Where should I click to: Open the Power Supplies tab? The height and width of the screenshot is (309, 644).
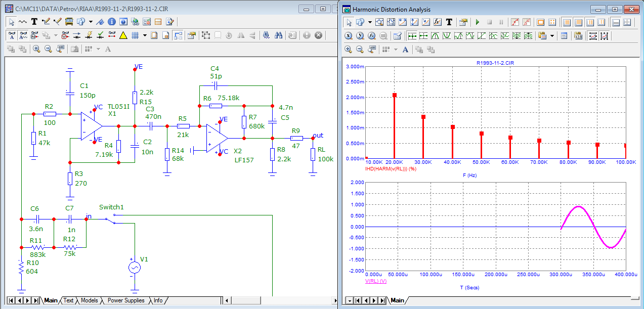pyautogui.click(x=125, y=300)
